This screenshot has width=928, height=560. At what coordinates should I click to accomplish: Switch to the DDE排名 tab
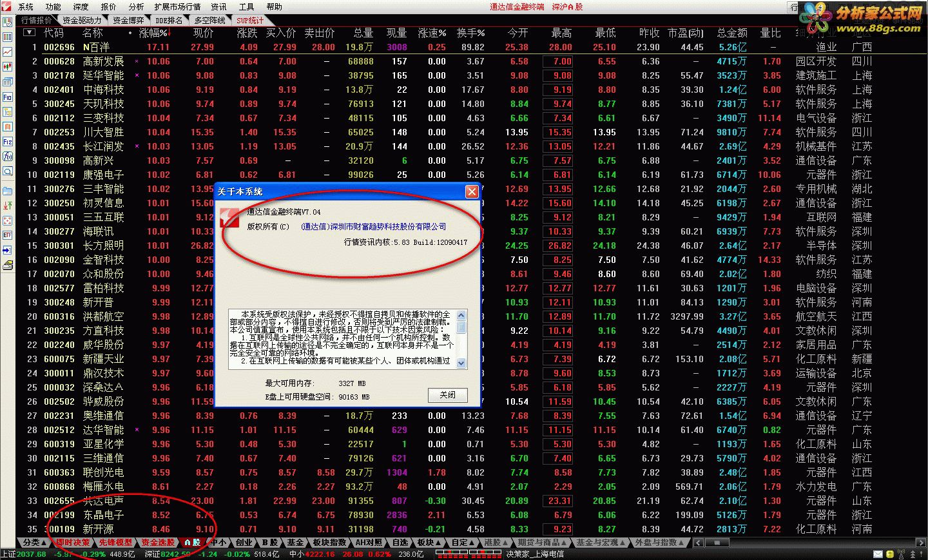pyautogui.click(x=169, y=21)
